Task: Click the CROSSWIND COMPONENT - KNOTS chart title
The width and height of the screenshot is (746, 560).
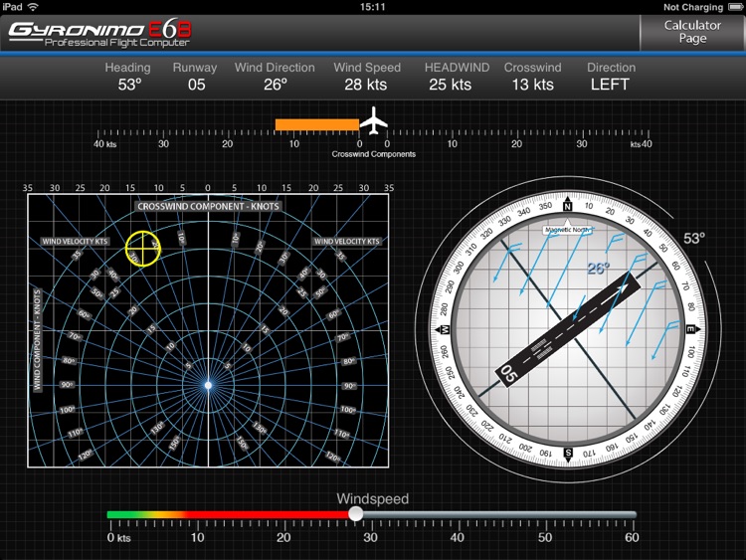Action: [209, 207]
